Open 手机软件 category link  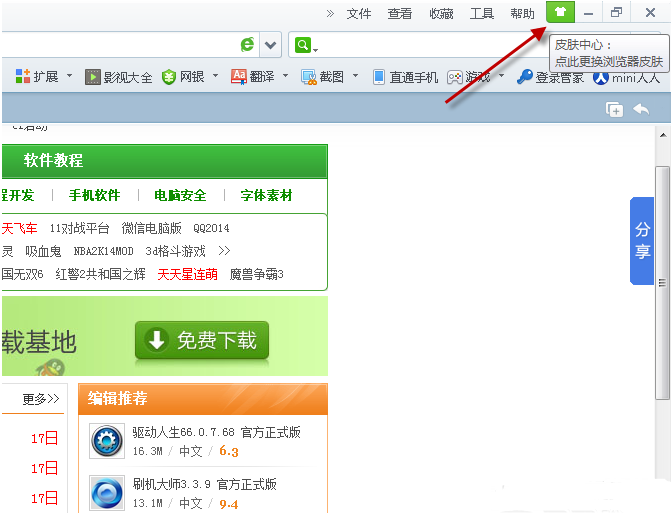coord(95,196)
